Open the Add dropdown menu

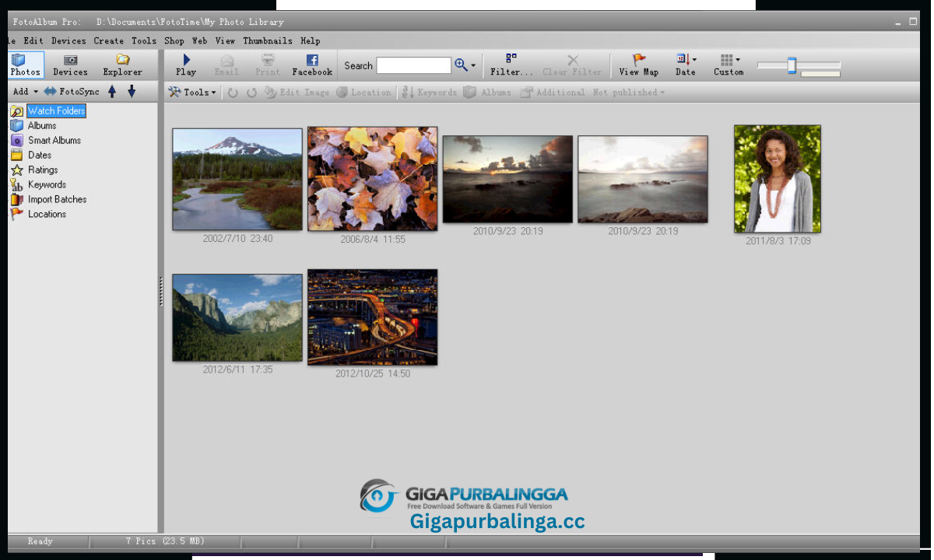(26, 92)
